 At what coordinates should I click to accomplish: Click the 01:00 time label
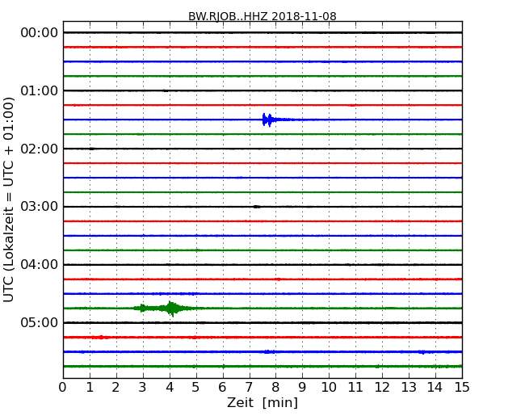[x=40, y=90]
